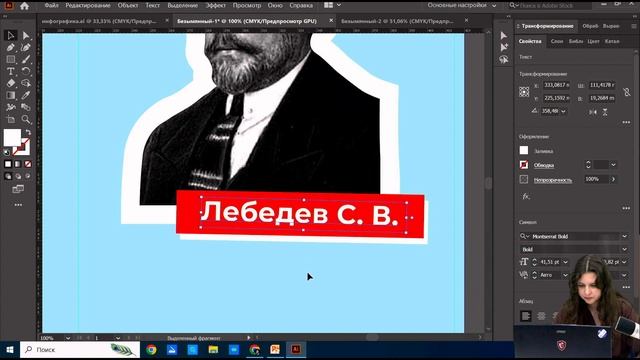Enable Draw Normal mode
The height and width of the screenshot is (360, 640).
[8, 176]
